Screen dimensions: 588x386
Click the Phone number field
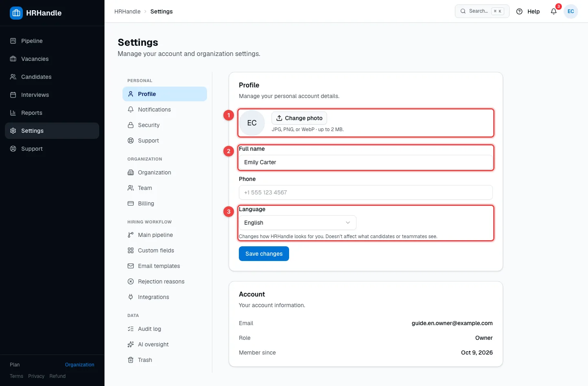pos(366,192)
